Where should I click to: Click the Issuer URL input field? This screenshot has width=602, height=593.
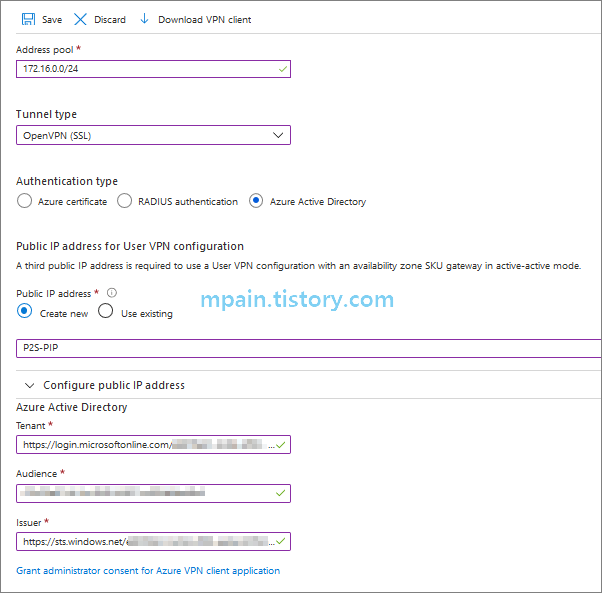(153, 542)
